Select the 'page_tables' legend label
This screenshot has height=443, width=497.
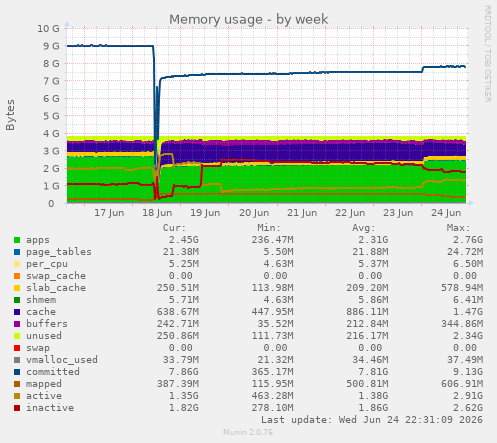59,252
